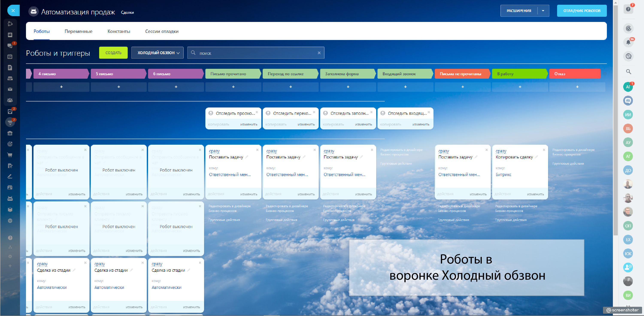This screenshot has height=316, width=644.
Task: Open the notifications bell in right panel
Action: click(x=628, y=42)
